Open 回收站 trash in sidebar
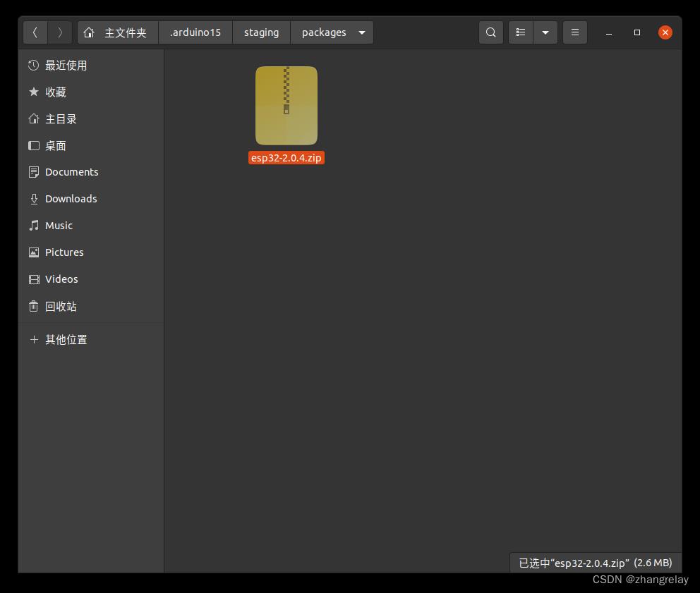The image size is (700, 593). tap(91, 306)
